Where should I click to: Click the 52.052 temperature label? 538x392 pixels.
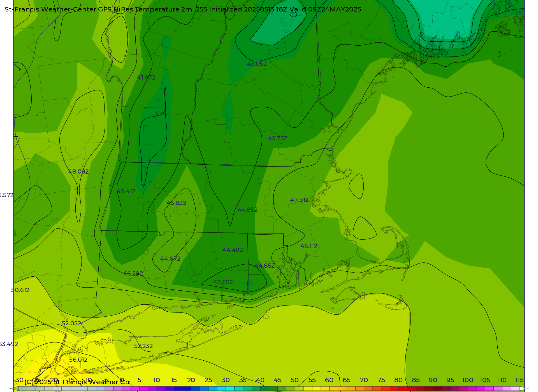(71, 323)
